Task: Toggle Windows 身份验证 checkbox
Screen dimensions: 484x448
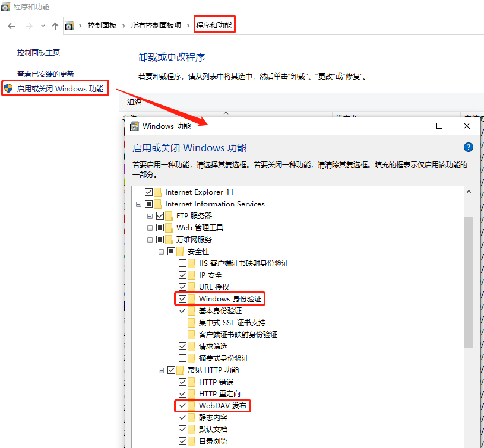Action: point(182,299)
